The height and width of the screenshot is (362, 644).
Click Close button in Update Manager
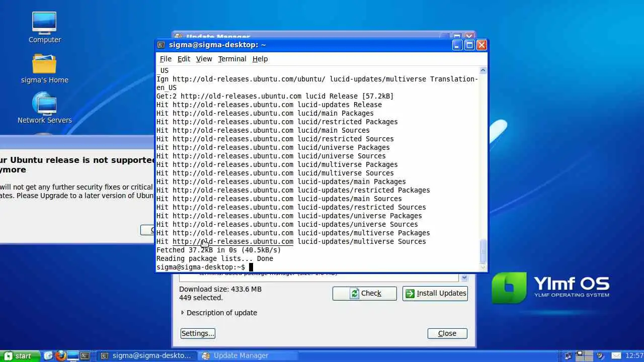point(447,333)
